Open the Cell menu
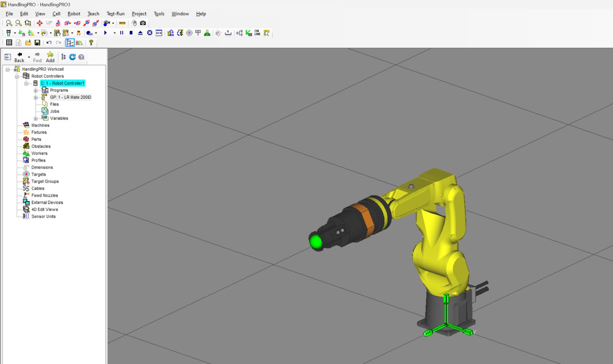The height and width of the screenshot is (364, 613). coord(56,14)
